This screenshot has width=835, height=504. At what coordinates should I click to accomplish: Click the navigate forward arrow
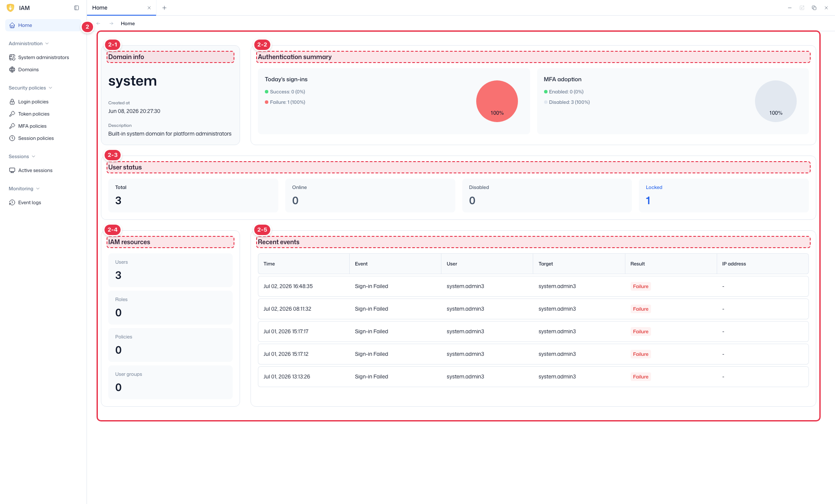point(111,23)
